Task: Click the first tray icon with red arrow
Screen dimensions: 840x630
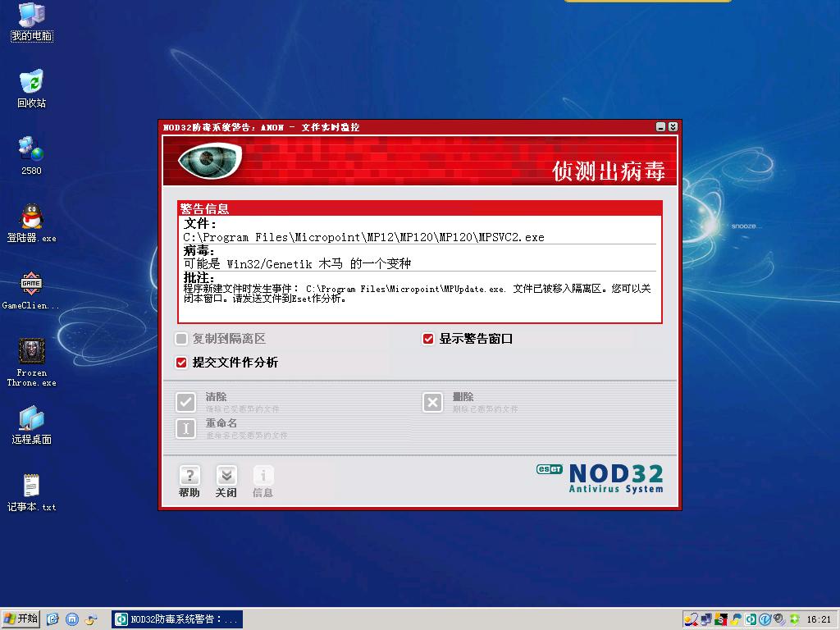Action: point(691,619)
